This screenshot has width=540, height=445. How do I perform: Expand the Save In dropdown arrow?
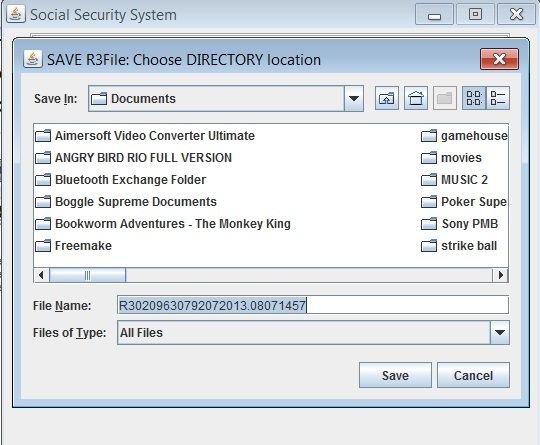[354, 99]
